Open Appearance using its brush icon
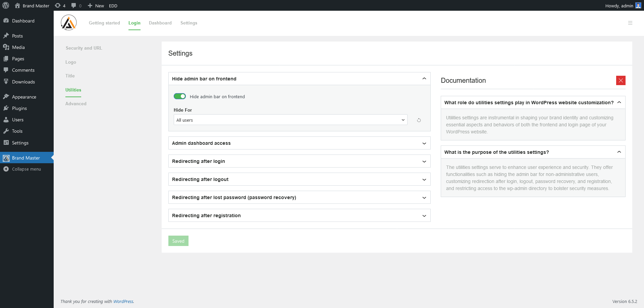 (7, 97)
